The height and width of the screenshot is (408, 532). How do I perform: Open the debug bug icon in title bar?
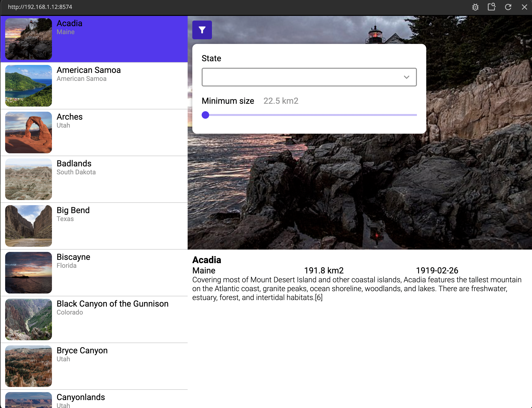[475, 7]
